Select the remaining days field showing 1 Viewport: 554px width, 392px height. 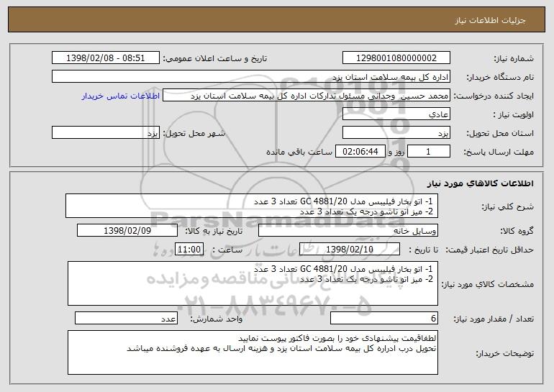point(429,152)
